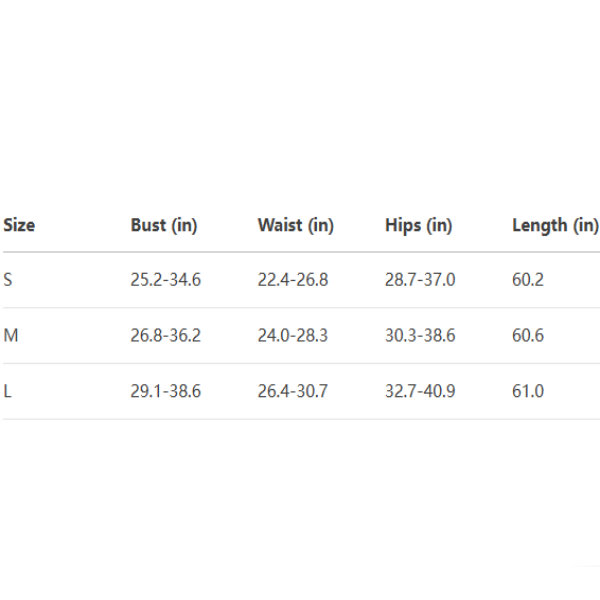Select the L size row label

coord(8,391)
